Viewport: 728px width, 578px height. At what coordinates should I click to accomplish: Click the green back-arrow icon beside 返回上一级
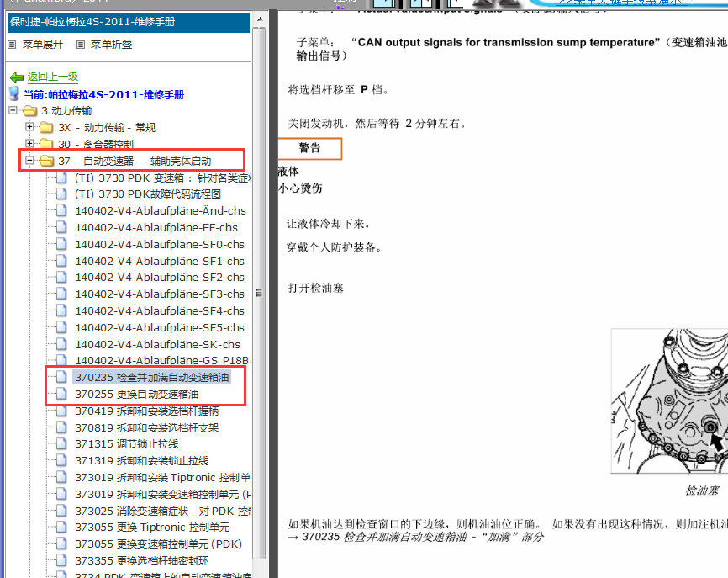coord(18,76)
